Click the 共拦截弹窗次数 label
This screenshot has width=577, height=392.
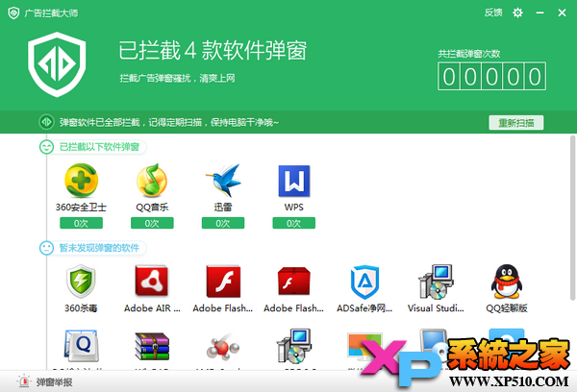click(469, 54)
